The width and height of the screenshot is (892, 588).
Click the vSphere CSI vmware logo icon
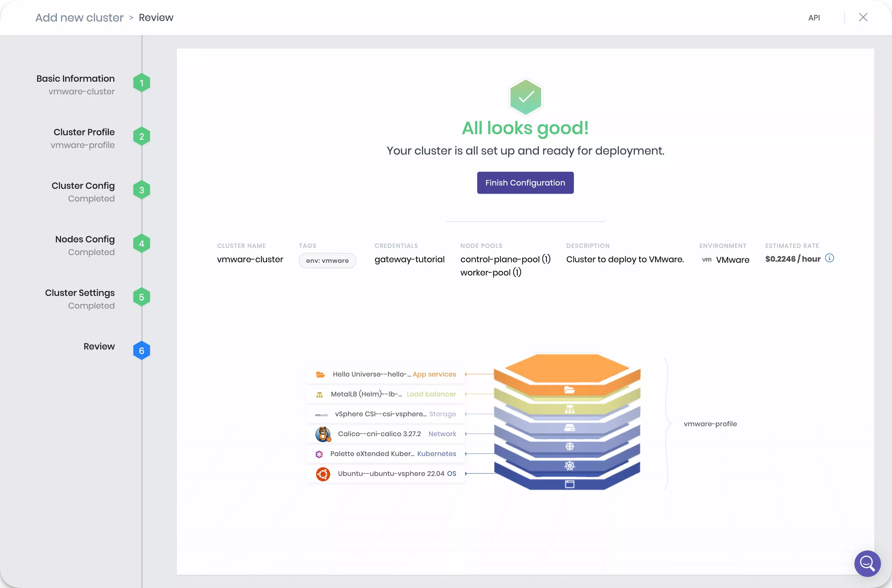[321, 415]
